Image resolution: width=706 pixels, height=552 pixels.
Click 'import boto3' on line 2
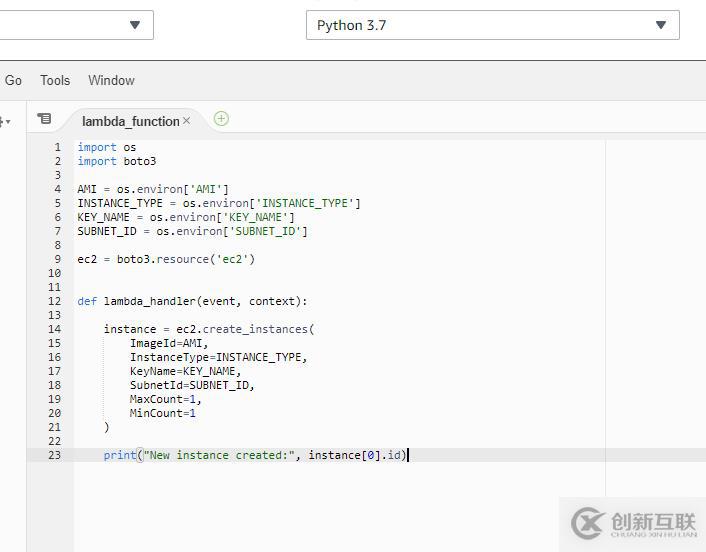click(117, 161)
